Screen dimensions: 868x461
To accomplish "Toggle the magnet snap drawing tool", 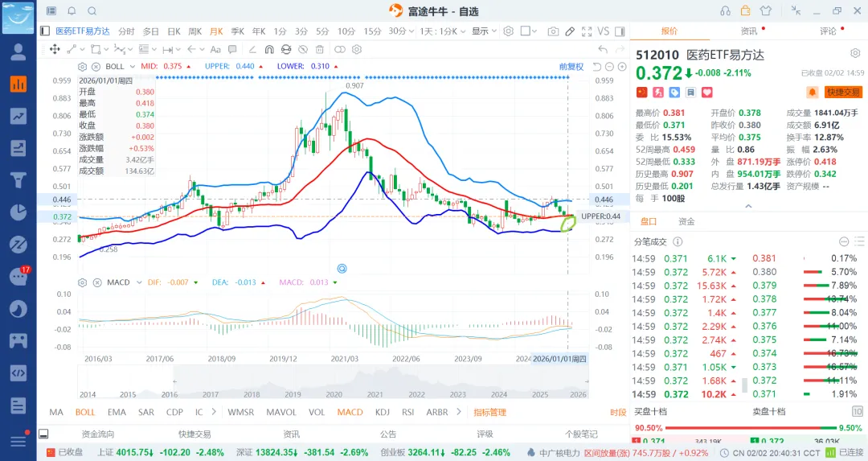I will [x=269, y=49].
